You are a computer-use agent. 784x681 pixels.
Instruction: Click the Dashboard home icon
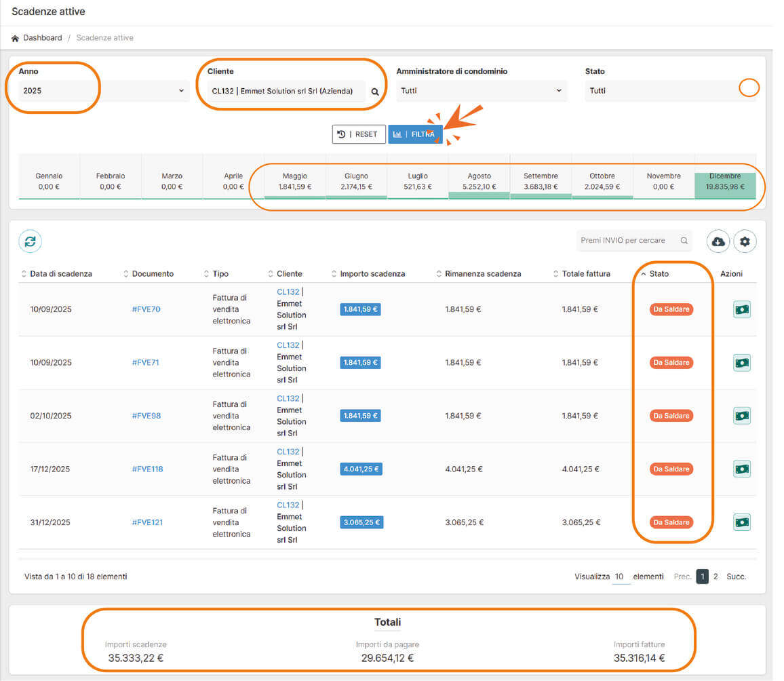15,39
